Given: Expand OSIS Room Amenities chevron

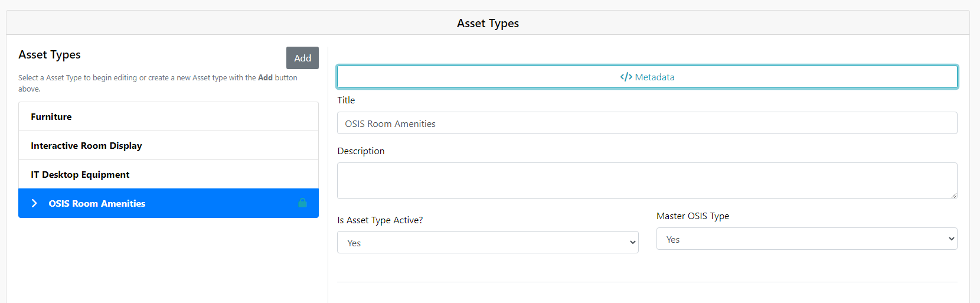Looking at the screenshot, I should point(34,203).
